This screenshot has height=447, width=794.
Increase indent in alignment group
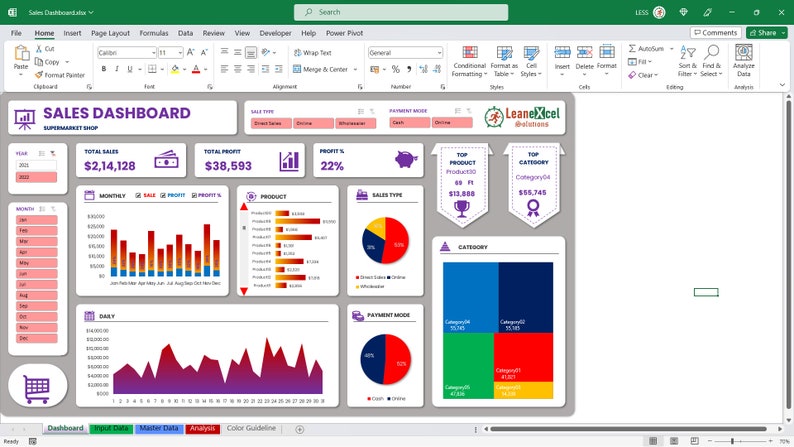click(279, 69)
